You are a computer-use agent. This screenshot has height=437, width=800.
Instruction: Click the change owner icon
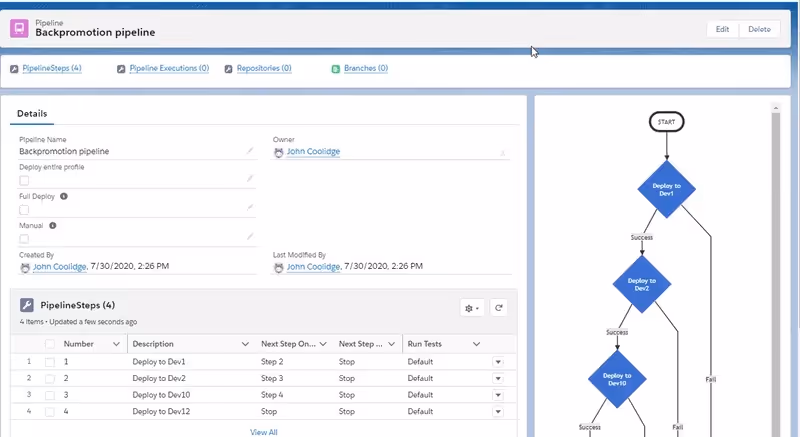[503, 153]
